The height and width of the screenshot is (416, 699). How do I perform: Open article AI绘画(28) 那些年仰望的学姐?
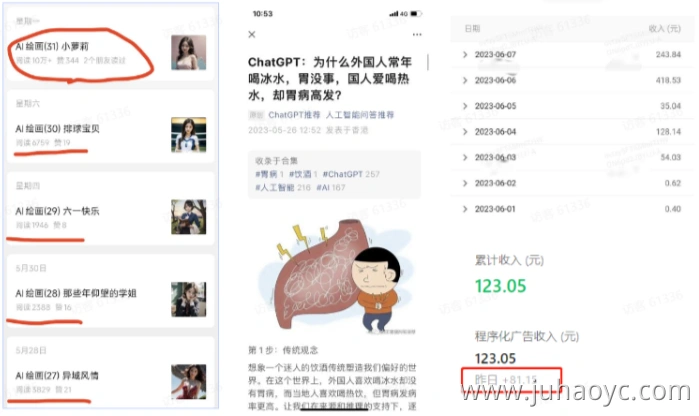pos(76,293)
